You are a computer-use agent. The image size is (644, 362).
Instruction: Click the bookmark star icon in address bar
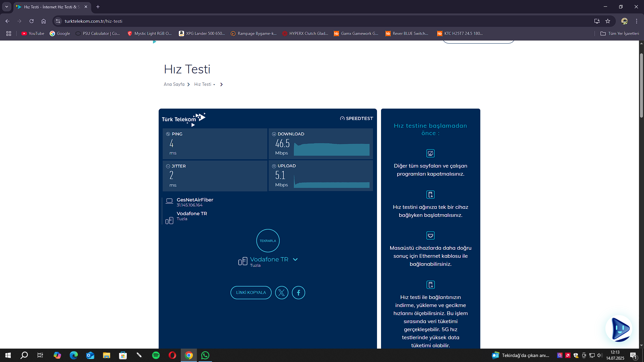608,21
